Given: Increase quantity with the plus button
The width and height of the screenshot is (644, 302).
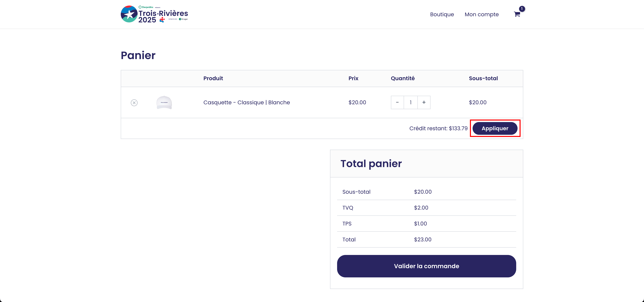Looking at the screenshot, I should coord(424,102).
